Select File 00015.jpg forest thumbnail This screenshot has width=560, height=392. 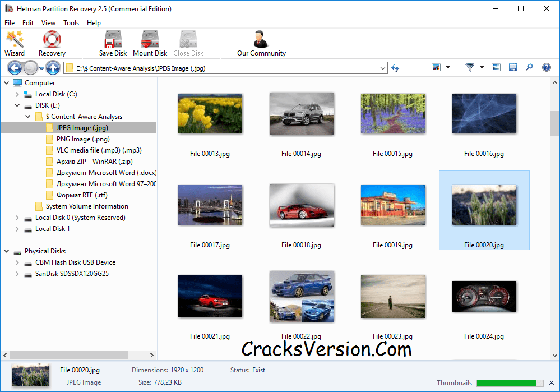point(393,114)
